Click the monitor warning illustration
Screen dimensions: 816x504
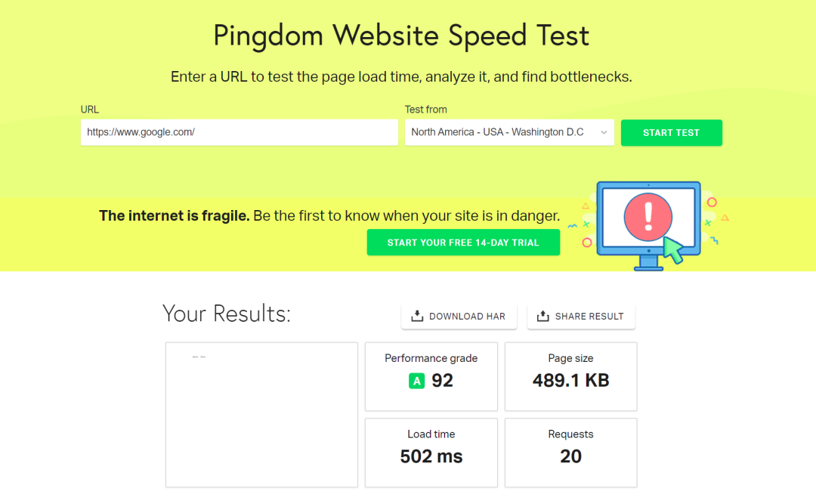click(x=648, y=225)
